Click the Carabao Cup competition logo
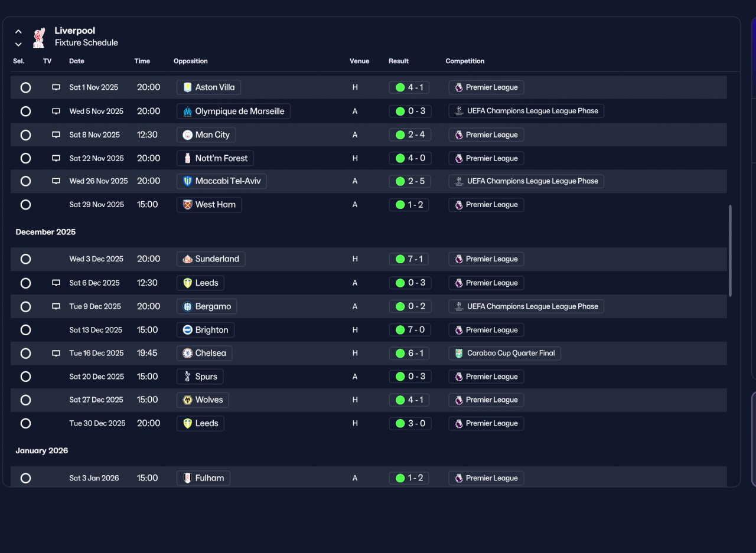The width and height of the screenshot is (756, 553). pos(458,354)
